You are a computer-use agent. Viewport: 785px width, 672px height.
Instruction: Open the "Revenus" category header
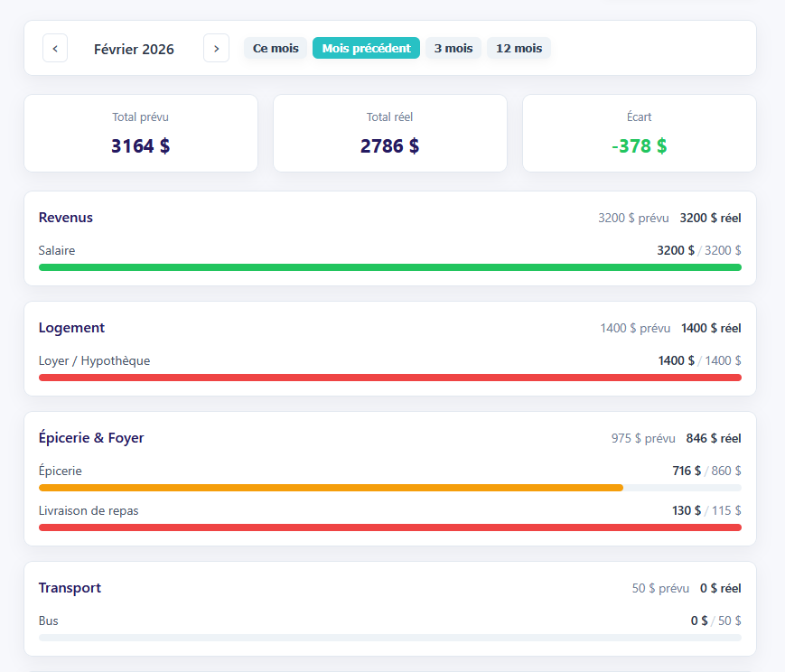point(64,218)
